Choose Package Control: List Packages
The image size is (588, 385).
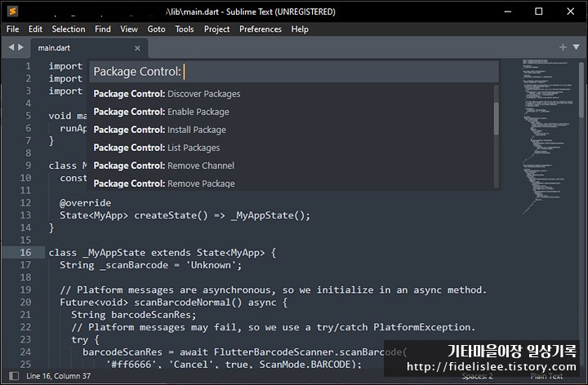292,148
